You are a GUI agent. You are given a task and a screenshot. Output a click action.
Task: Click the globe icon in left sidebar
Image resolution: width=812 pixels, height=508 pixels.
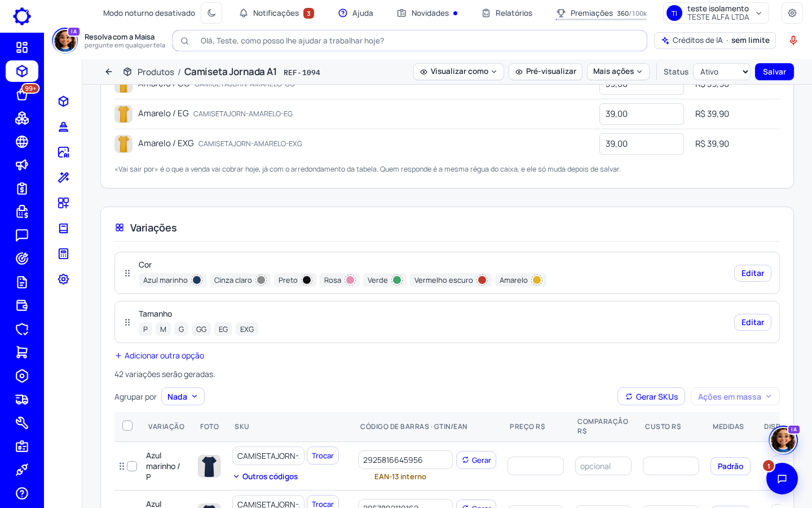[x=22, y=142]
